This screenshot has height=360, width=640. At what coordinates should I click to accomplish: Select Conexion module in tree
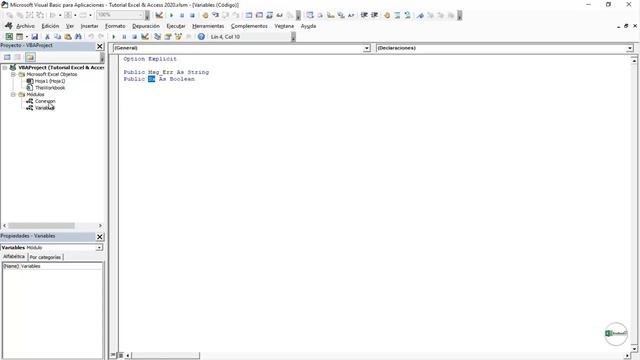coord(45,101)
